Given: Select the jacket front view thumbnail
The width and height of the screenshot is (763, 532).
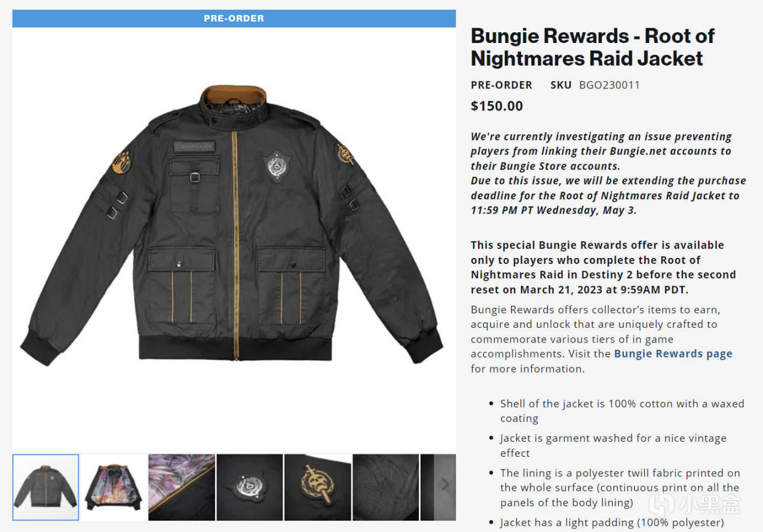Looking at the screenshot, I should point(46,487).
